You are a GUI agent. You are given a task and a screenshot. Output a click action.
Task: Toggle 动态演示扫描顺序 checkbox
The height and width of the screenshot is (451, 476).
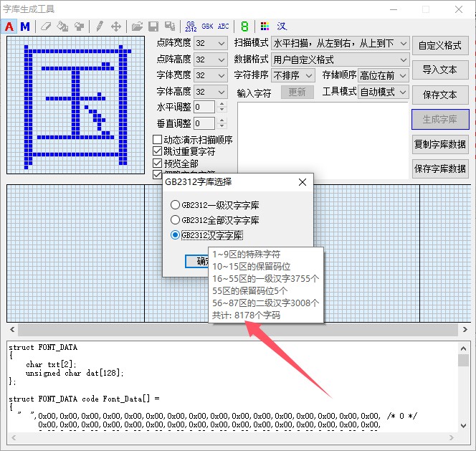click(157, 140)
